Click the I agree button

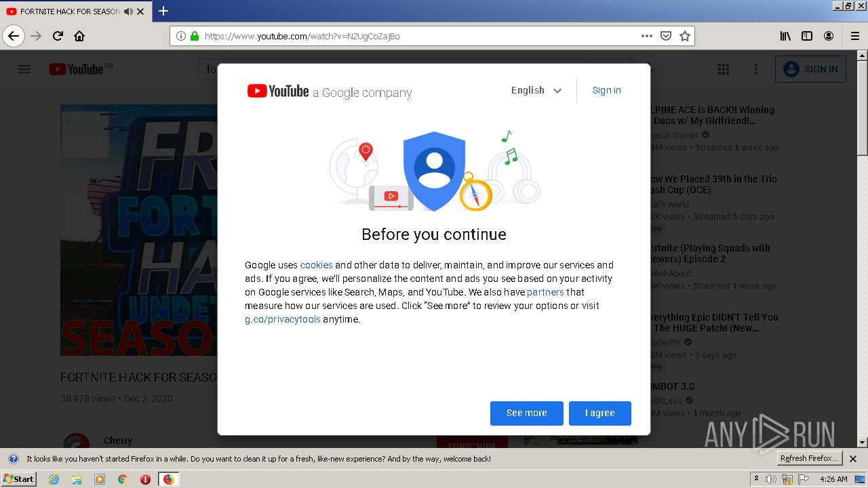(x=599, y=413)
